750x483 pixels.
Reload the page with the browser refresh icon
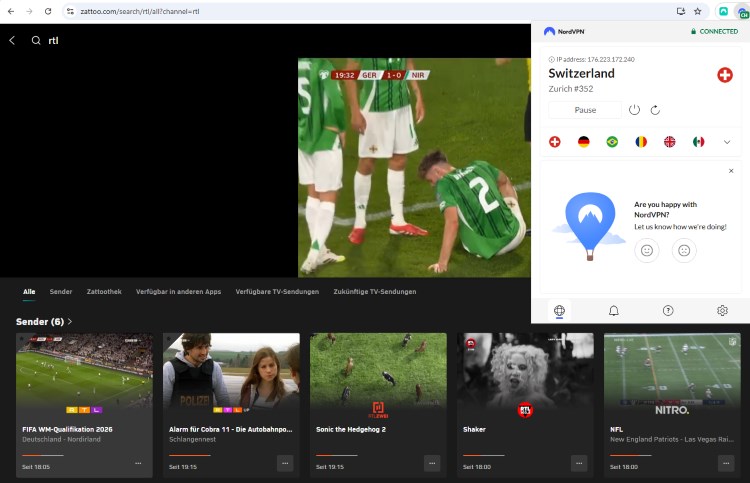(48, 11)
